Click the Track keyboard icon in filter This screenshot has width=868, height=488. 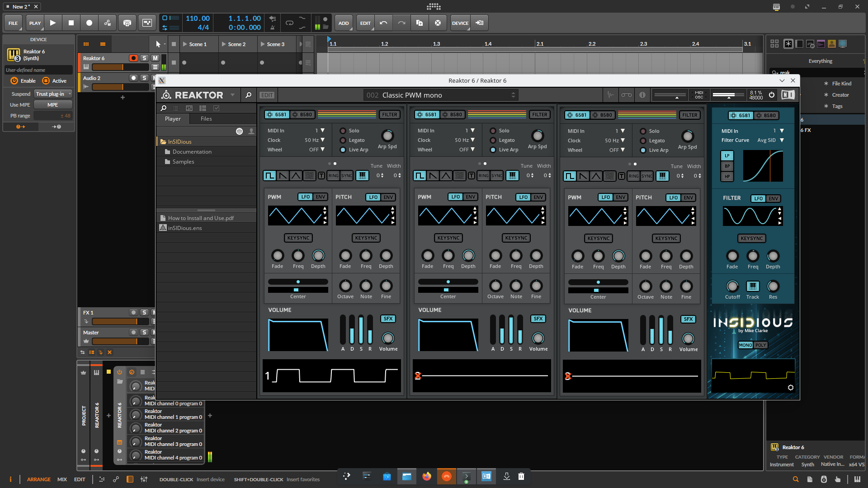pyautogui.click(x=752, y=286)
